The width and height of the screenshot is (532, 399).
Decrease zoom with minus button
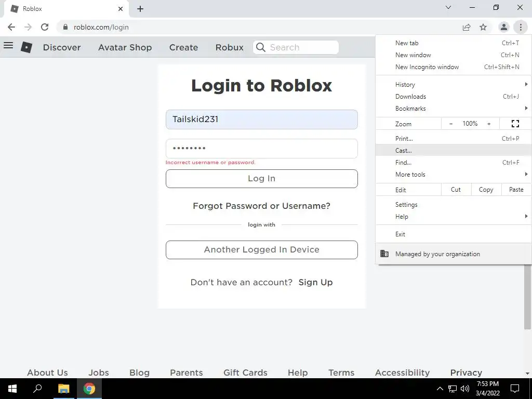tap(450, 124)
